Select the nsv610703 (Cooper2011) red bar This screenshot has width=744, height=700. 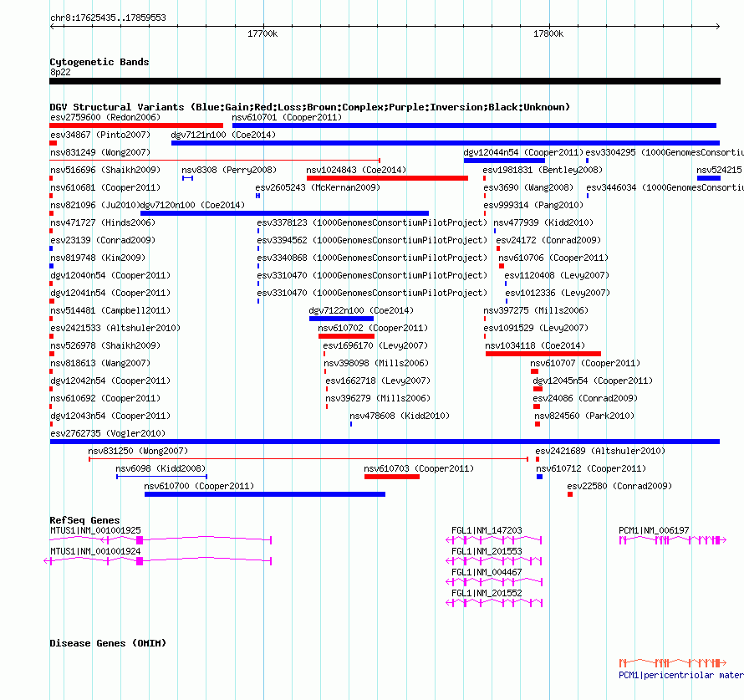tap(392, 477)
